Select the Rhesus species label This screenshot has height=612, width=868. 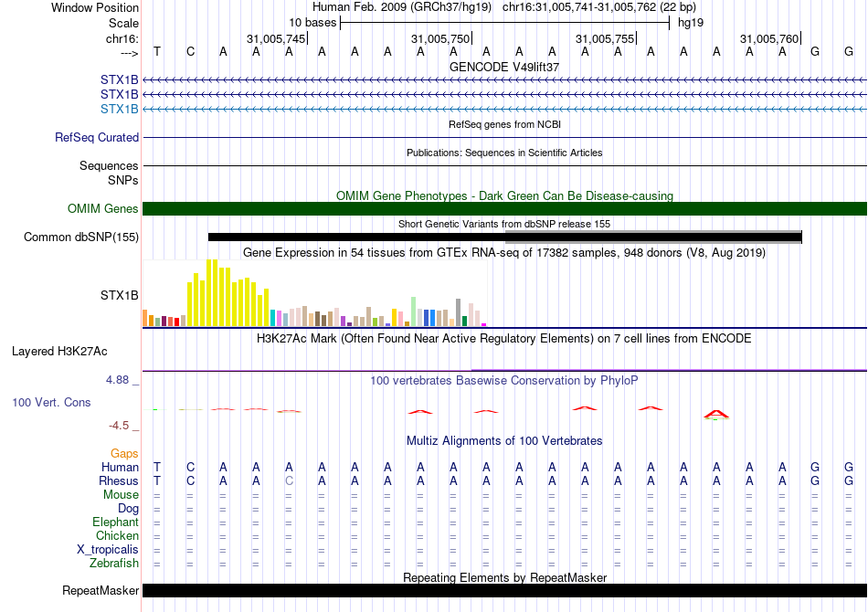click(x=119, y=481)
